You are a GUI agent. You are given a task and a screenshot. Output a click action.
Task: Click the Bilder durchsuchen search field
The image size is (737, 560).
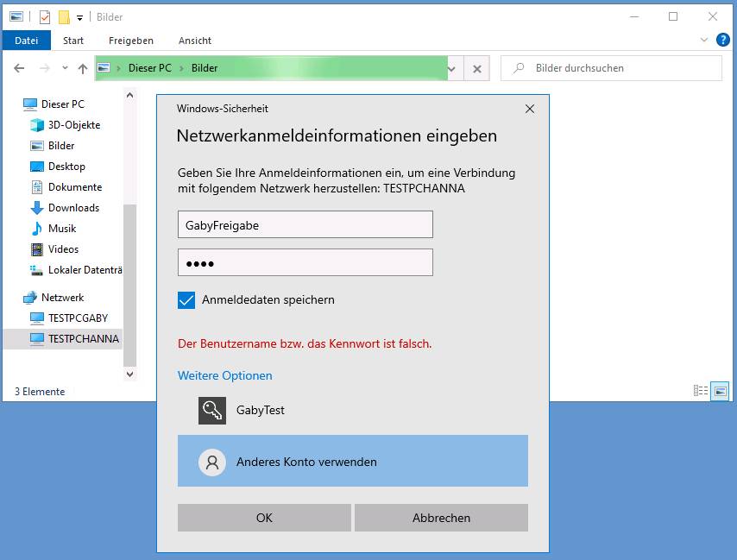(612, 68)
